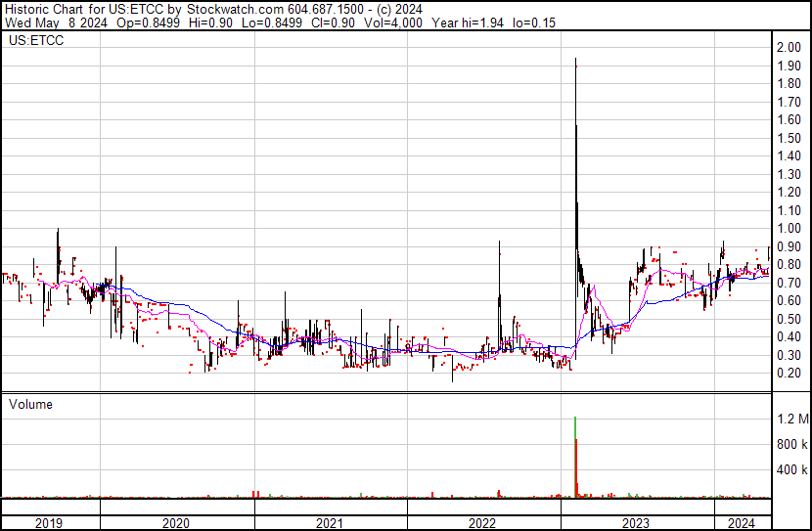Screen dimensions: 812x531
Task: Click the Volume panel label
Action: click(30, 404)
